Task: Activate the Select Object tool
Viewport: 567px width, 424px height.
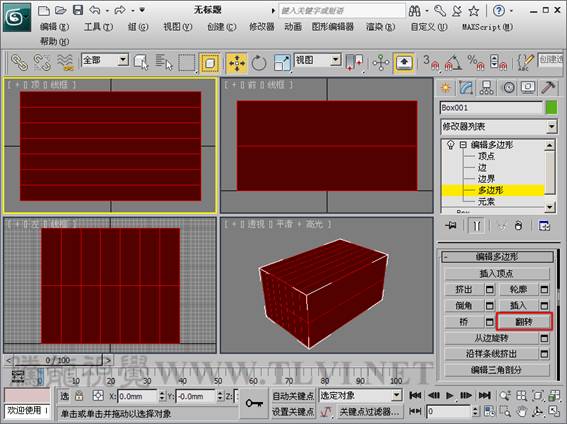Action: [x=141, y=62]
